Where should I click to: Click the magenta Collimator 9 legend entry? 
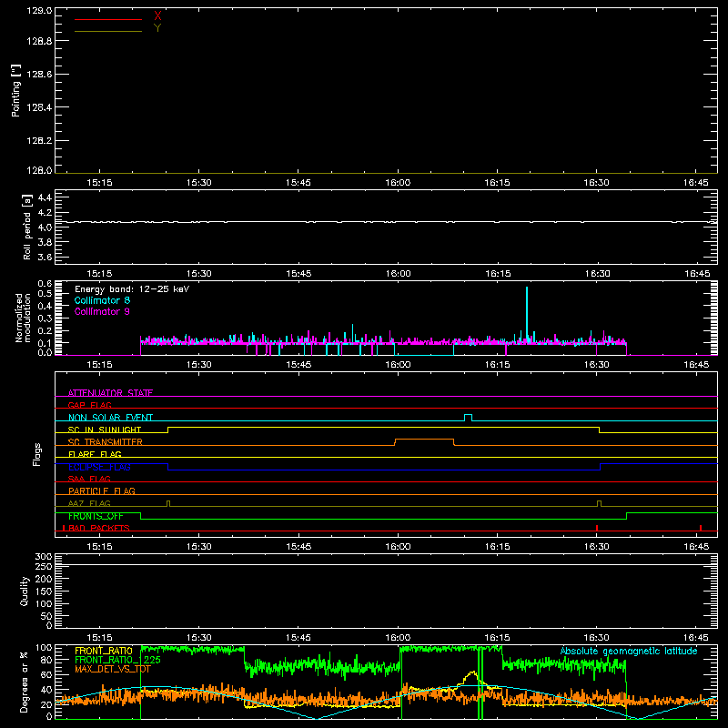tap(102, 311)
